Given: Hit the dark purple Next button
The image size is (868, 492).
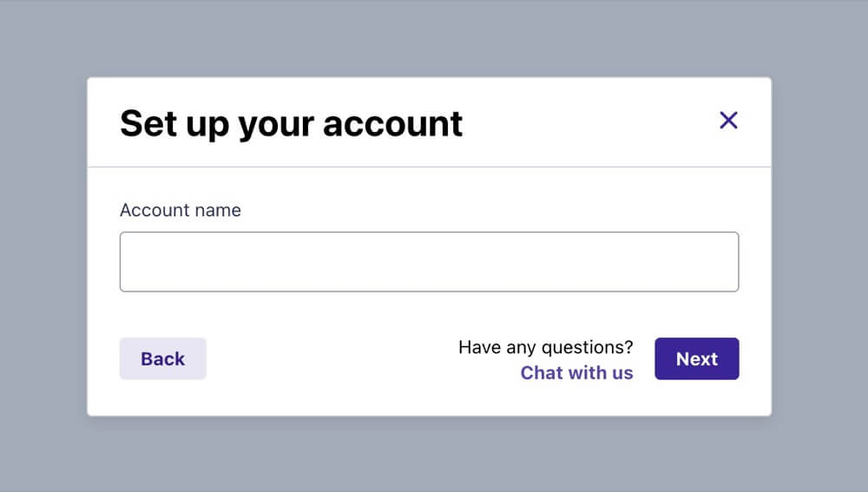Looking at the screenshot, I should [696, 359].
